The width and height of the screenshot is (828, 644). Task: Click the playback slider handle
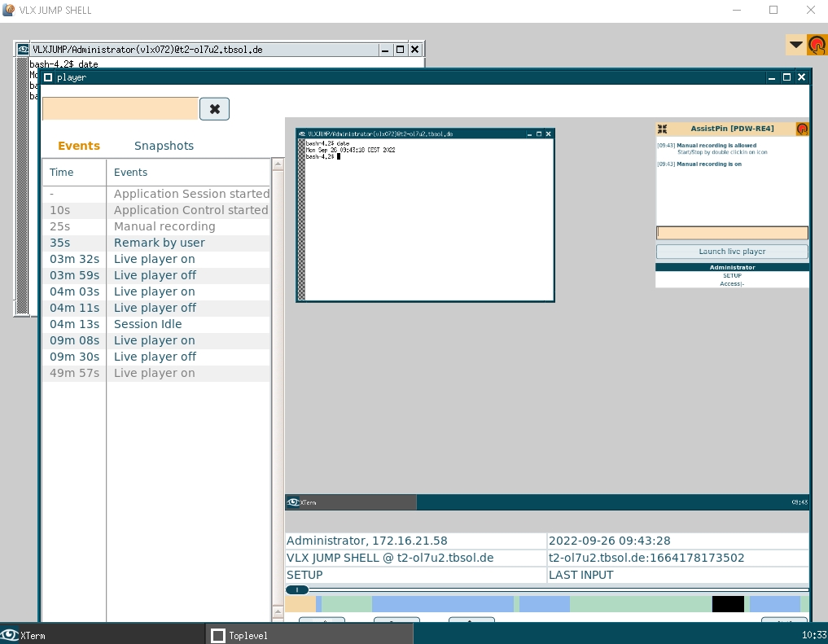(297, 589)
